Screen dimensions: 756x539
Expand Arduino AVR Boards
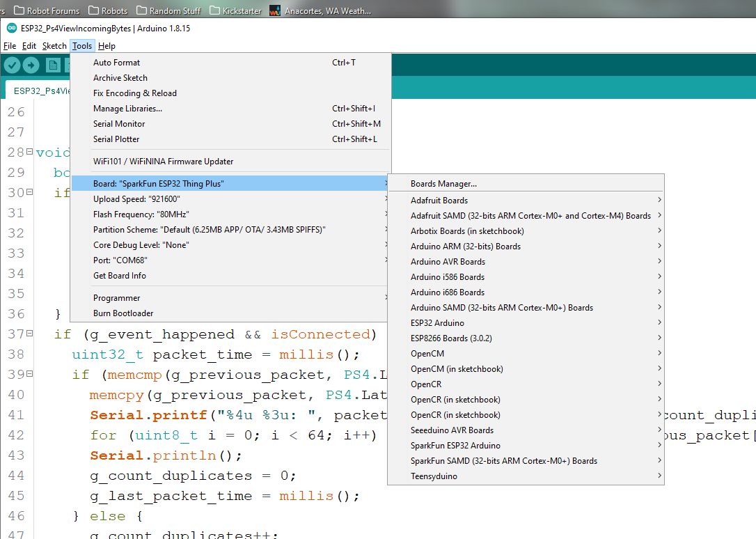tap(526, 262)
